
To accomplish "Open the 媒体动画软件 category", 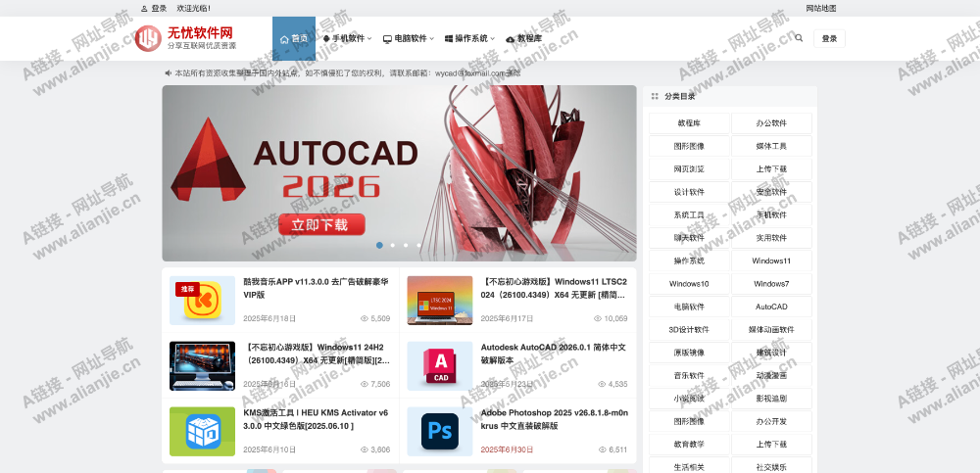I will point(771,329).
